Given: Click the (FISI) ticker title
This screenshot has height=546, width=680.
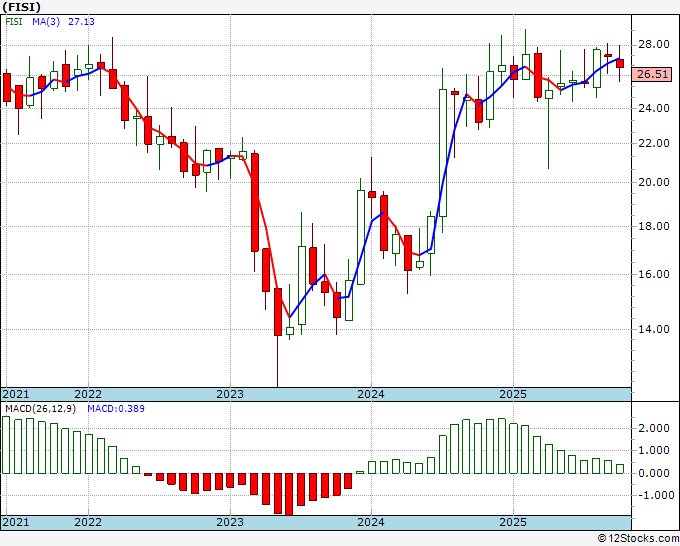Looking at the screenshot, I should pos(21,7).
